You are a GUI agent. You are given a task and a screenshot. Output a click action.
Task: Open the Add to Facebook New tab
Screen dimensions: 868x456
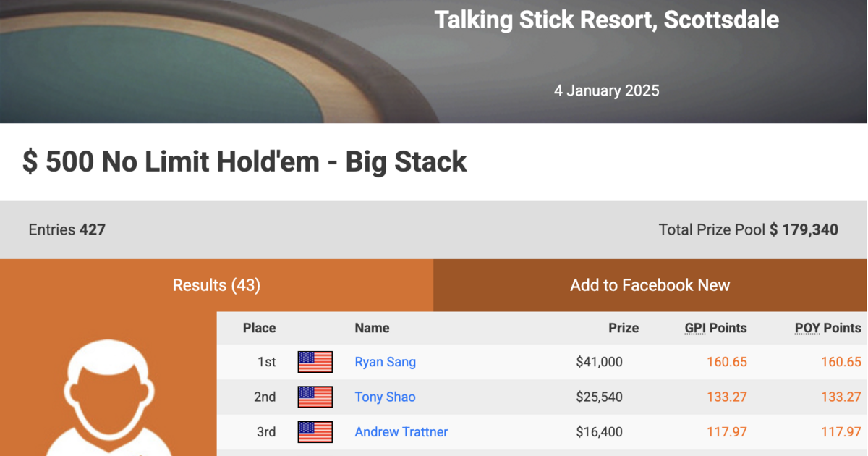650,285
